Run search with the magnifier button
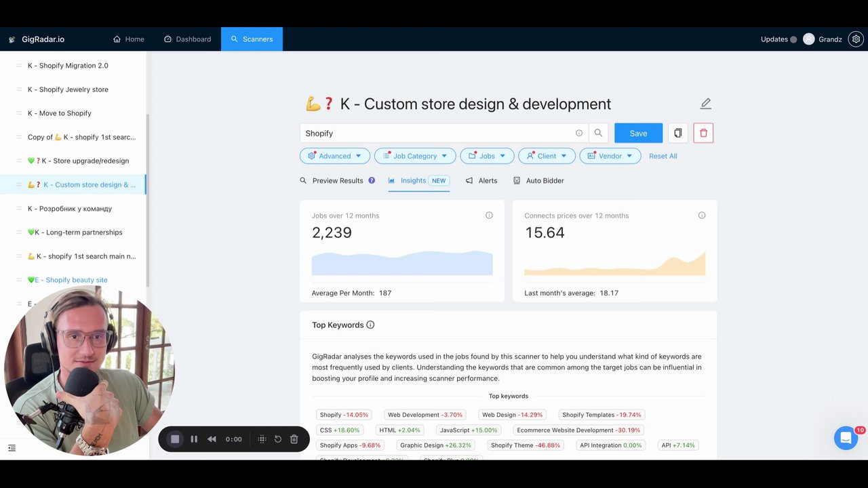Screen dimensions: 868x488 tap(598, 134)
